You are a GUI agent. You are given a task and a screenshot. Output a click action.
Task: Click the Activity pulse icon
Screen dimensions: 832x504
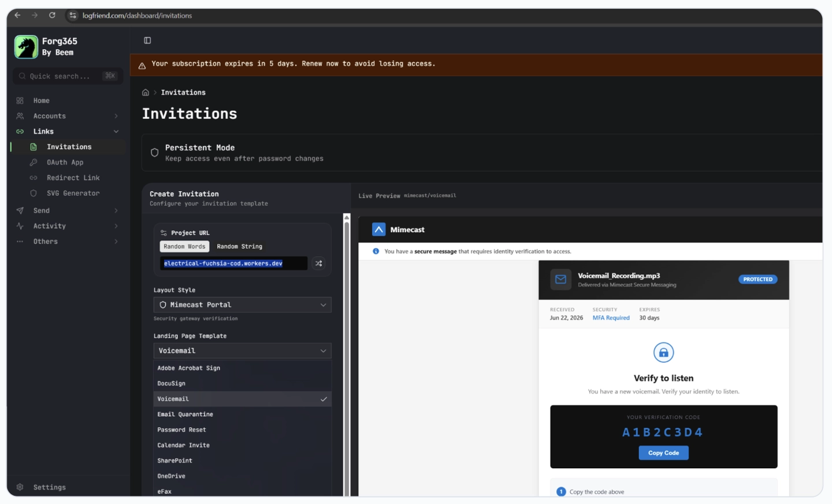point(20,226)
